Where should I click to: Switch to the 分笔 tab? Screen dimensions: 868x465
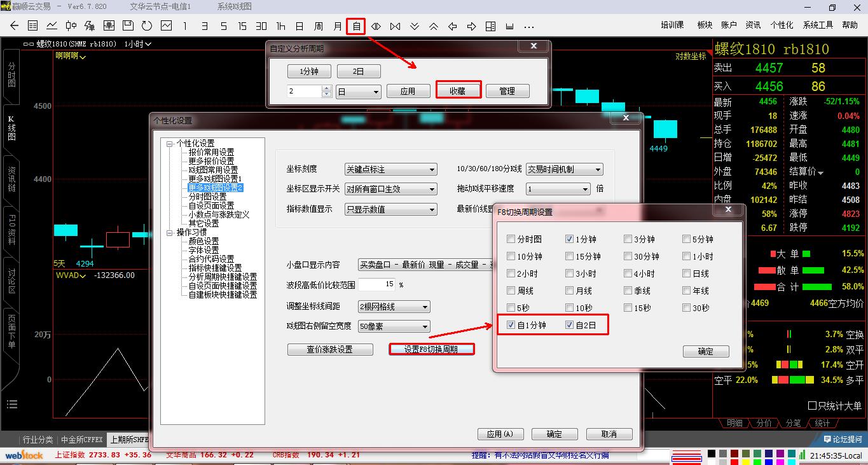pos(793,423)
